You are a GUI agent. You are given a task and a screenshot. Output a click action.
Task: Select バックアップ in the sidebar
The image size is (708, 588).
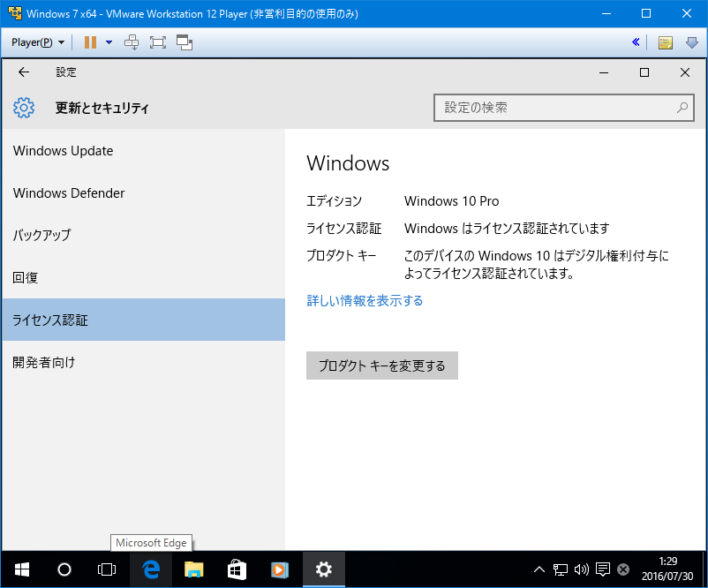point(143,236)
